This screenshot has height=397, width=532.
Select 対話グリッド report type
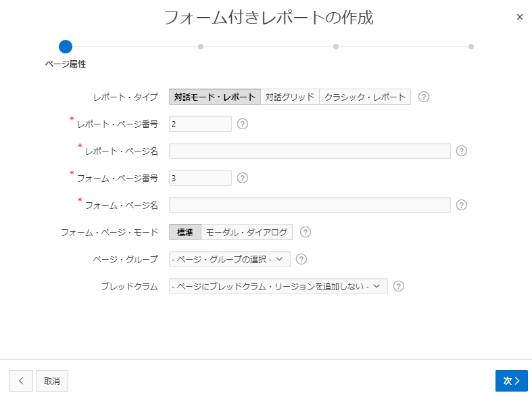point(290,97)
